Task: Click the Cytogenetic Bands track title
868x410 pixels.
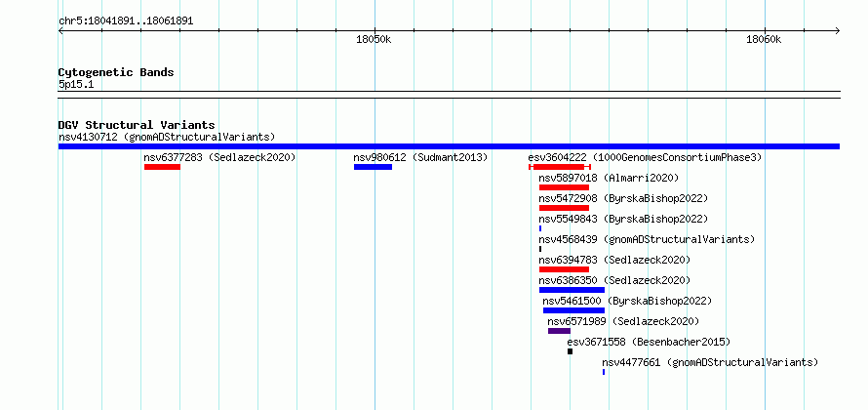Action: click(x=116, y=72)
